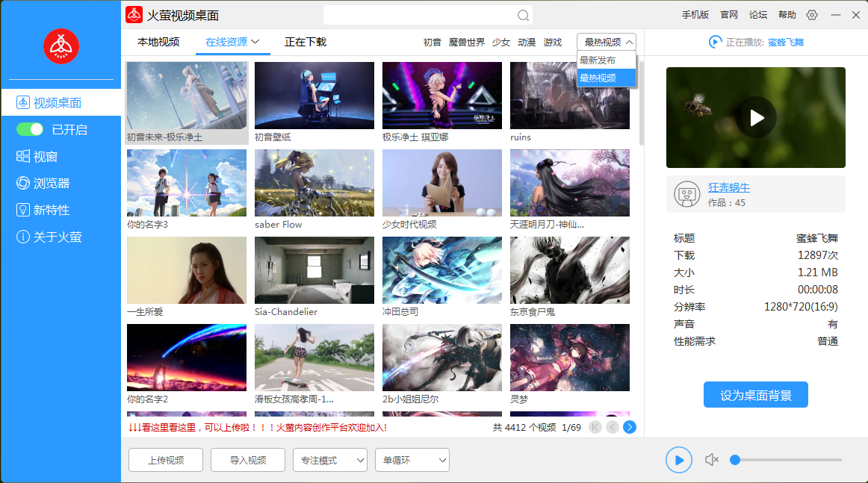The image size is (868, 483).
Task: Toggle the 已开启 switch off
Action: pos(30,130)
